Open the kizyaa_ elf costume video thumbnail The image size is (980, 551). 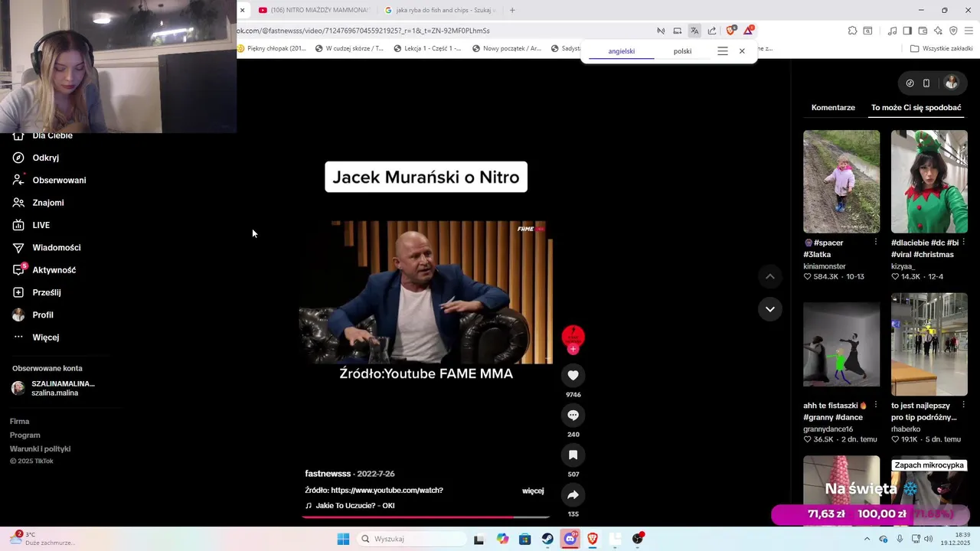(x=929, y=181)
